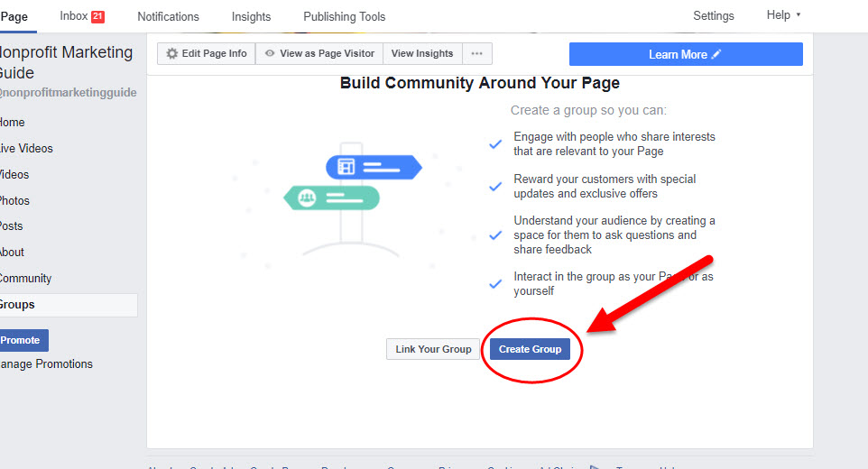The image size is (868, 469).
Task: Click the red Inbox notification badge
Action: [98, 16]
